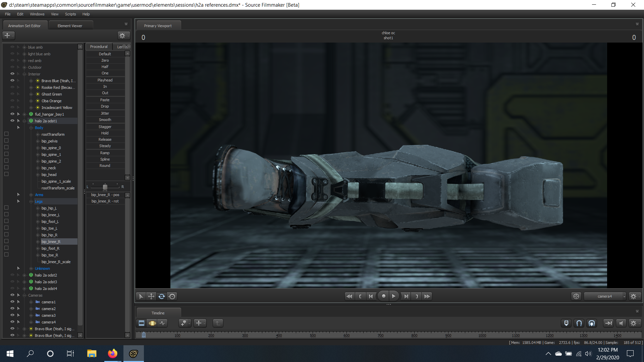This screenshot has height=362, width=644.
Task: Go to the shot start bracket
Action: (360, 296)
